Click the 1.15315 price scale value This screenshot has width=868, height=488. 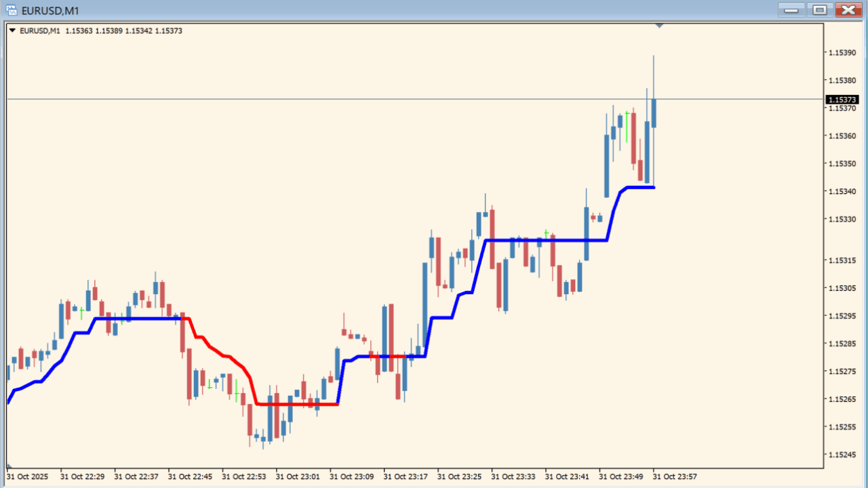coord(842,260)
